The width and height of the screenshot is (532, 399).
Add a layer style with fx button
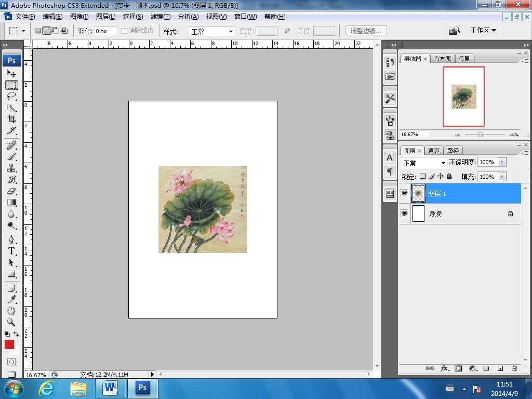445,368
